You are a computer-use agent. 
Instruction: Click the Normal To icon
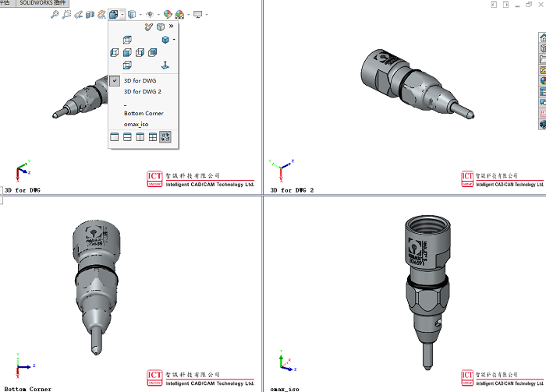coord(165,65)
